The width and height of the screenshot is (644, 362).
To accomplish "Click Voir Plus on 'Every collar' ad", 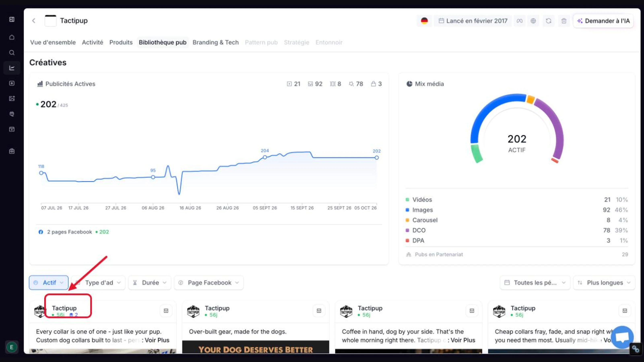I will coord(157,340).
